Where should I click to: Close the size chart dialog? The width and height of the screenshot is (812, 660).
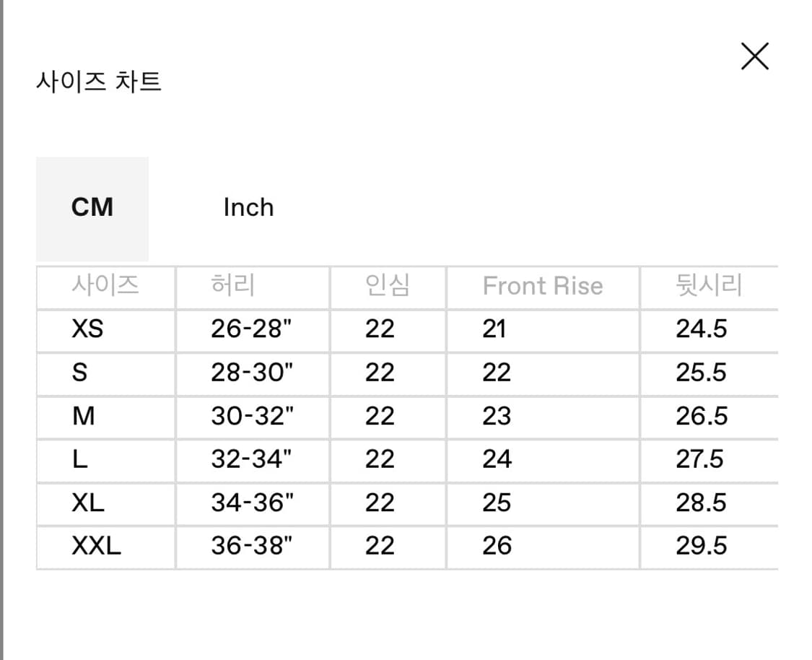pyautogui.click(x=754, y=56)
